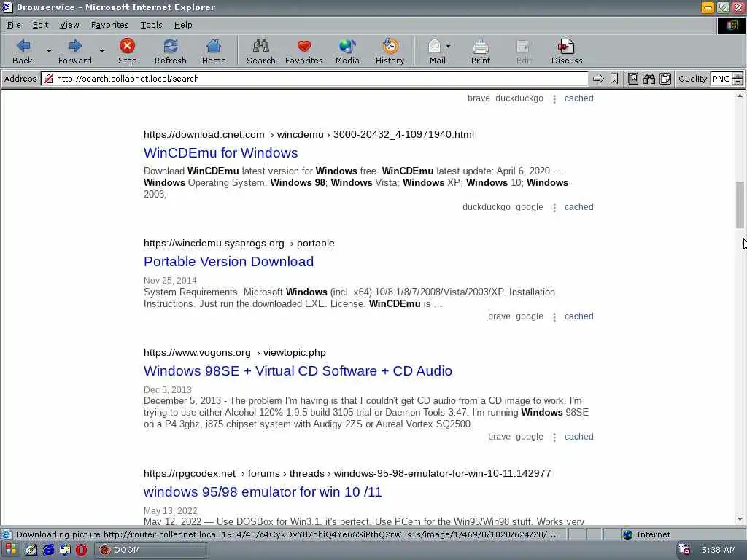Click the May 13, 2022 date text
This screenshot has height=560, width=747.
(x=170, y=511)
